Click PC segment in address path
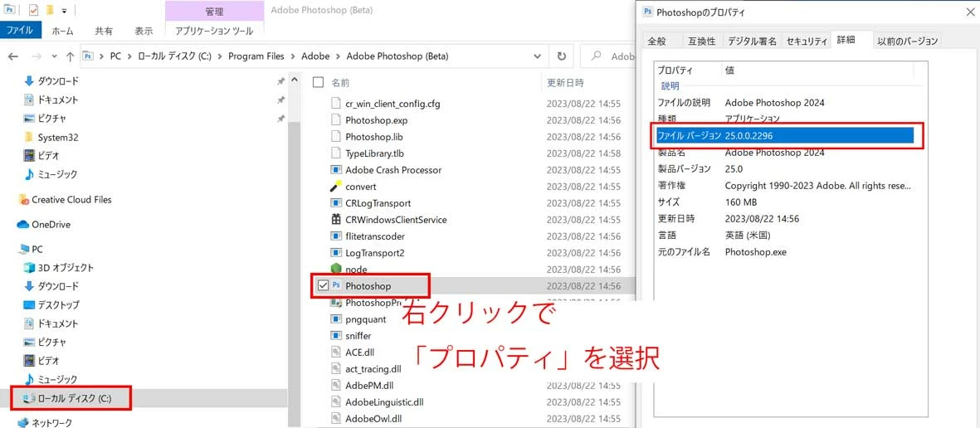This screenshot has width=980, height=428. pyautogui.click(x=115, y=56)
